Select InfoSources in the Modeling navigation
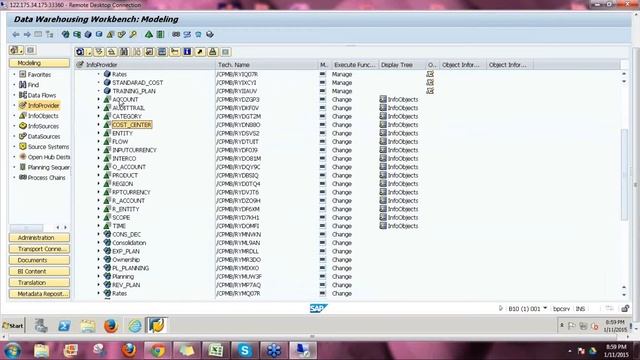This screenshot has width=640, height=360. tap(43, 126)
